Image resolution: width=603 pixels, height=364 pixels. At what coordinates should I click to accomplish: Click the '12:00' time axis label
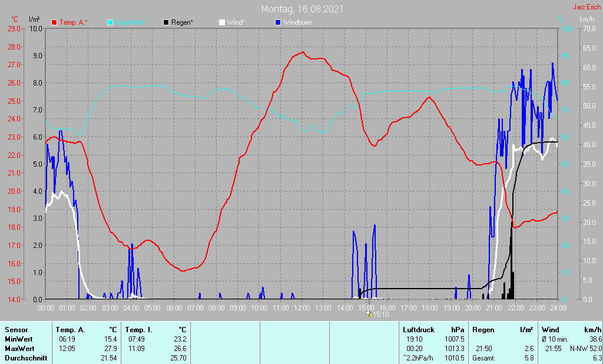coord(302,308)
